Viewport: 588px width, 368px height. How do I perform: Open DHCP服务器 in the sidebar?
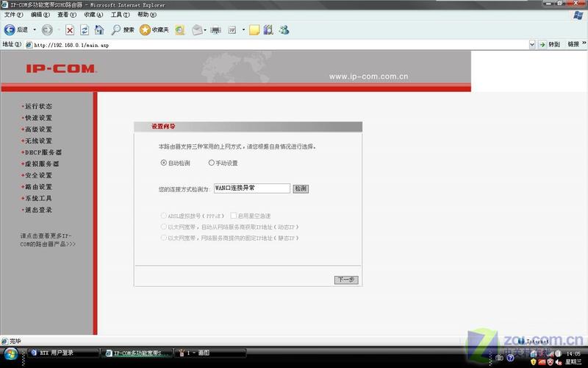pyautogui.click(x=43, y=152)
